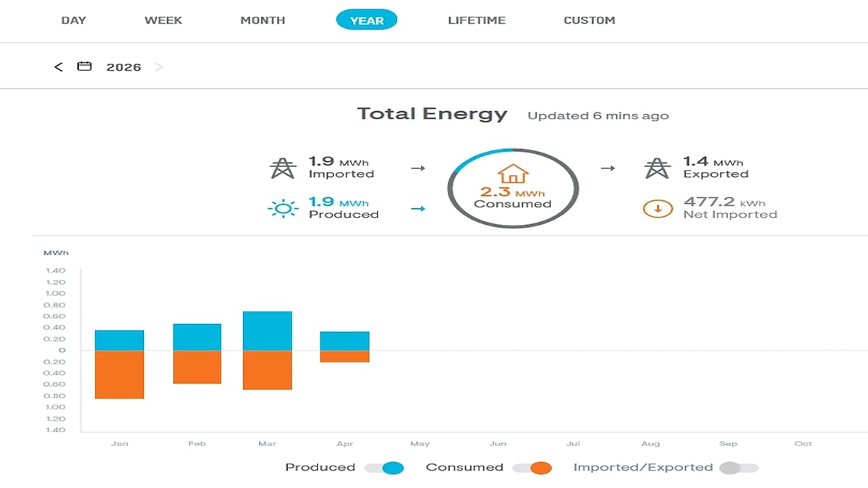Open the calendar date picker icon
The image size is (868, 488).
(85, 67)
